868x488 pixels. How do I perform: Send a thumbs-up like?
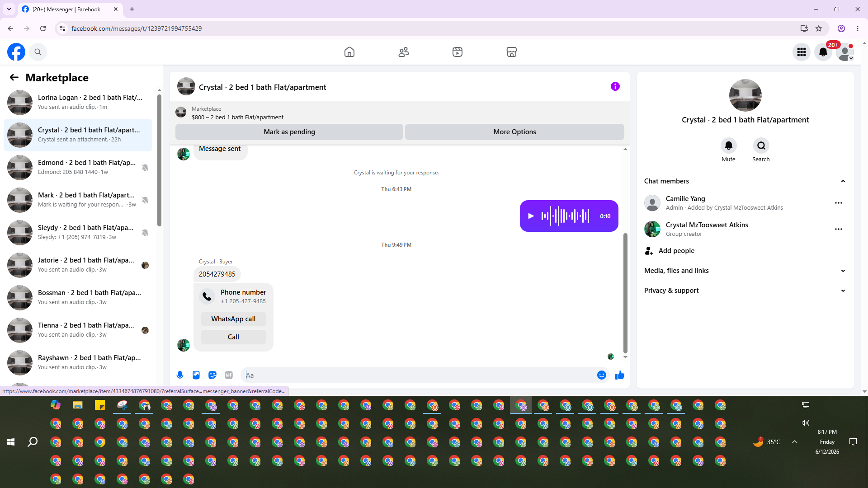[620, 375]
